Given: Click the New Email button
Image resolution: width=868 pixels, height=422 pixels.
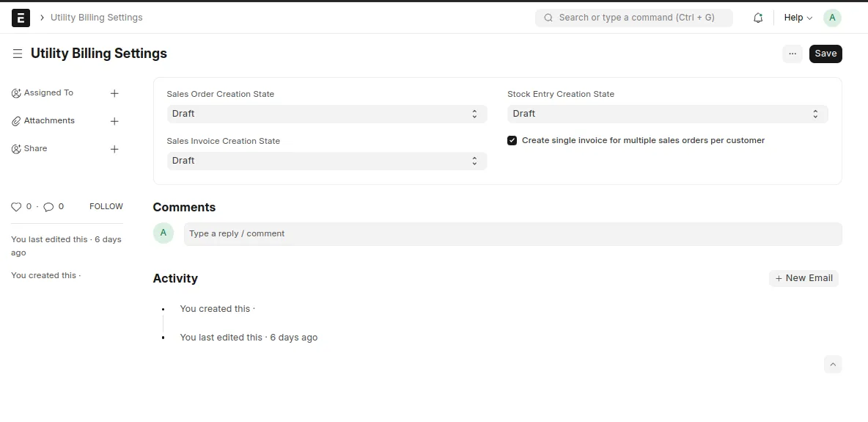Looking at the screenshot, I should (803, 278).
